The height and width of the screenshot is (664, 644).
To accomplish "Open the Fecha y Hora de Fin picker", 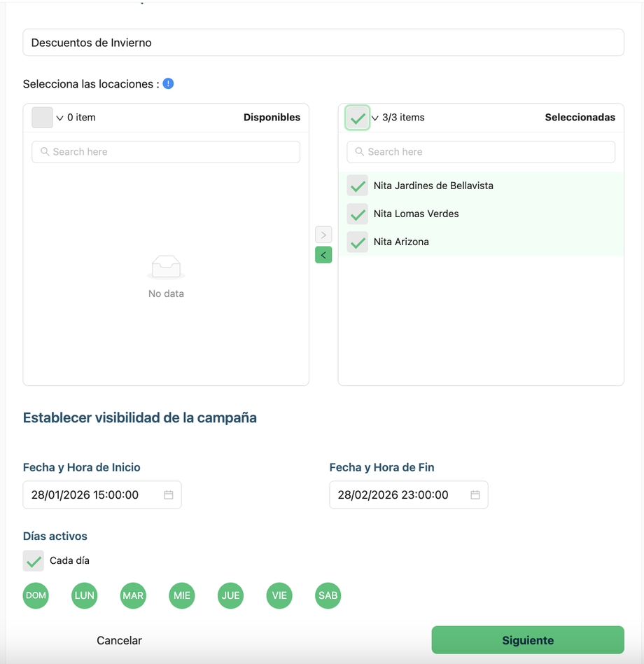I will [x=399, y=494].
